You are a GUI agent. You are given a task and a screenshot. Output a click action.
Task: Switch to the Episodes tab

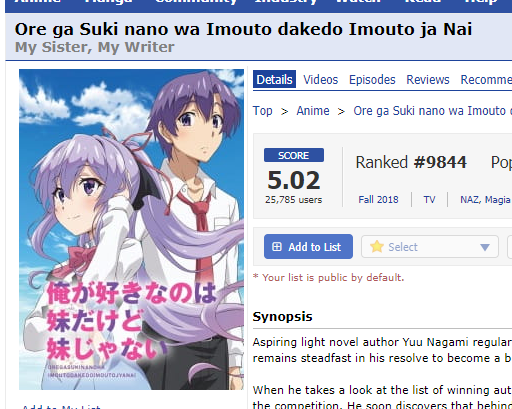(x=372, y=80)
